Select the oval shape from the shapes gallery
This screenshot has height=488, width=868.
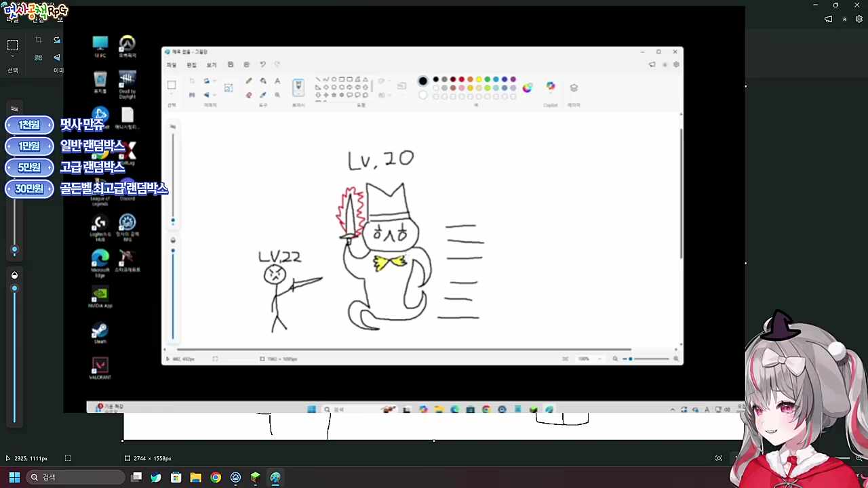pos(335,79)
